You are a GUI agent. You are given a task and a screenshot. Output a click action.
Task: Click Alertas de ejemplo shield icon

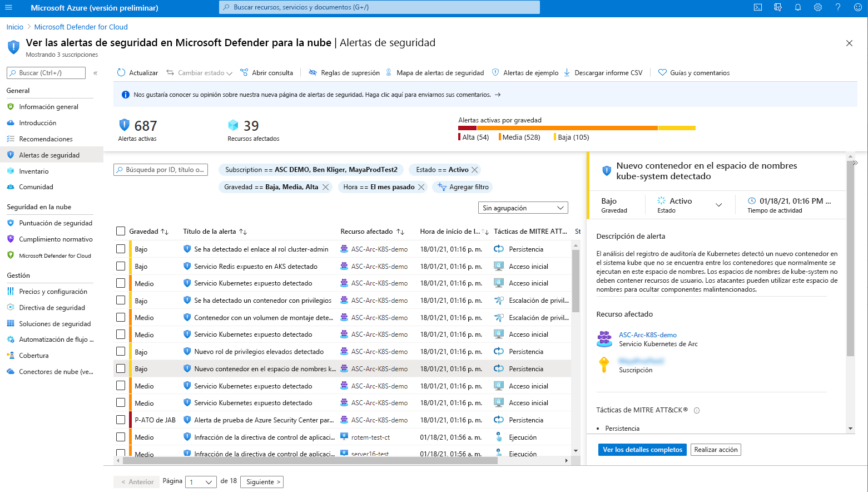[495, 73]
